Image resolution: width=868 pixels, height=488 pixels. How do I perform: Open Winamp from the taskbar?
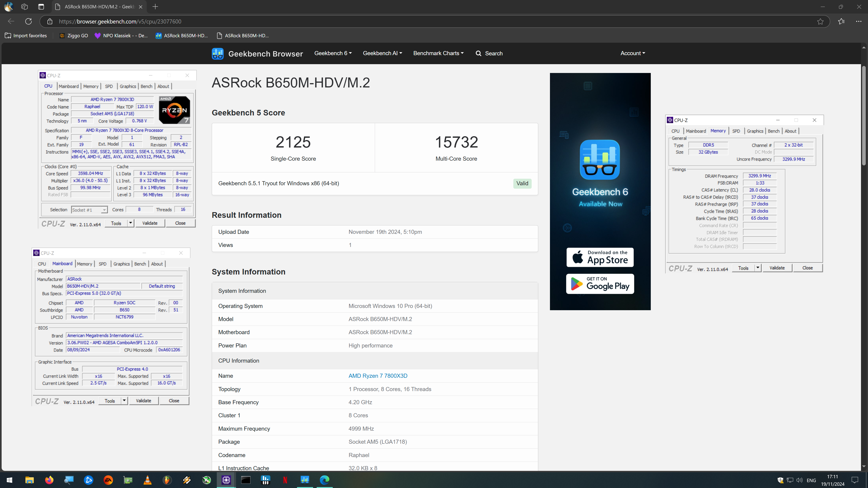[187, 480]
